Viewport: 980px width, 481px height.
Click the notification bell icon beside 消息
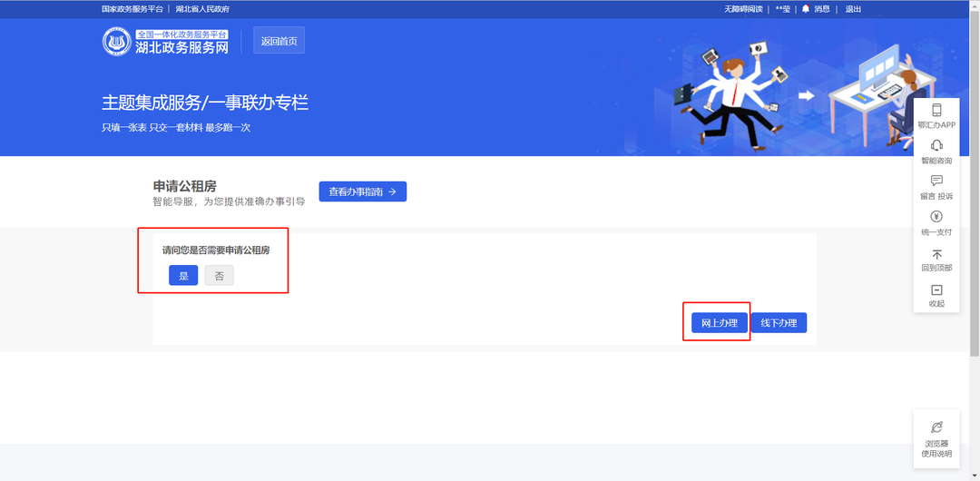click(x=805, y=9)
